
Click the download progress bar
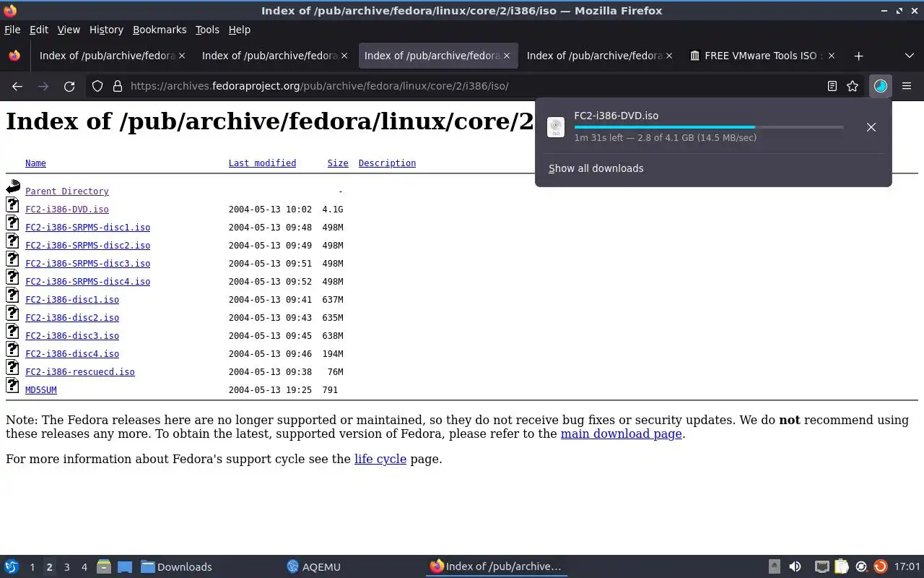tap(709, 127)
